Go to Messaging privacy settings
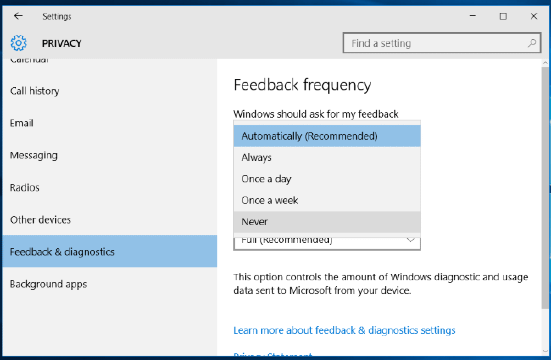 (110, 155)
